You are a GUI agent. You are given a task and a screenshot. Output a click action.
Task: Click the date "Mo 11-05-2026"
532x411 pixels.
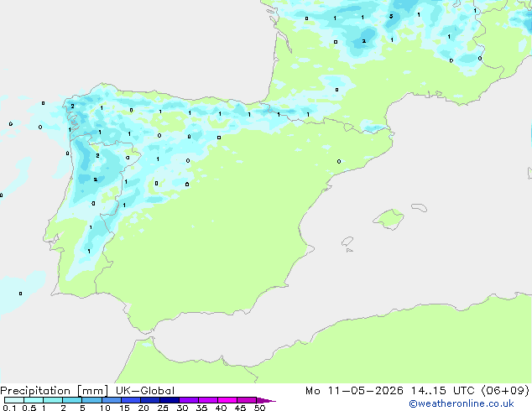pyautogui.click(x=355, y=391)
